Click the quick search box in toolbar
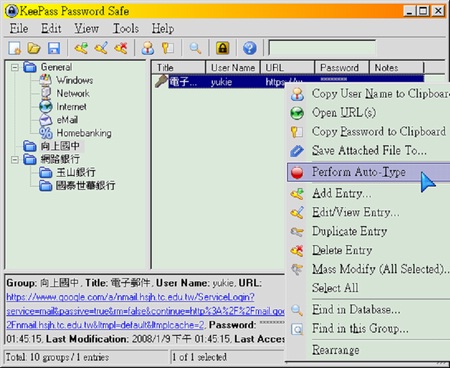 tap(322, 48)
